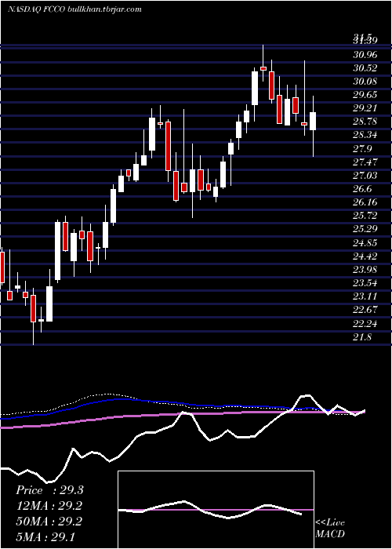392x549 pixels.
Task: Select the 30.96 price axis label
Action: point(365,54)
